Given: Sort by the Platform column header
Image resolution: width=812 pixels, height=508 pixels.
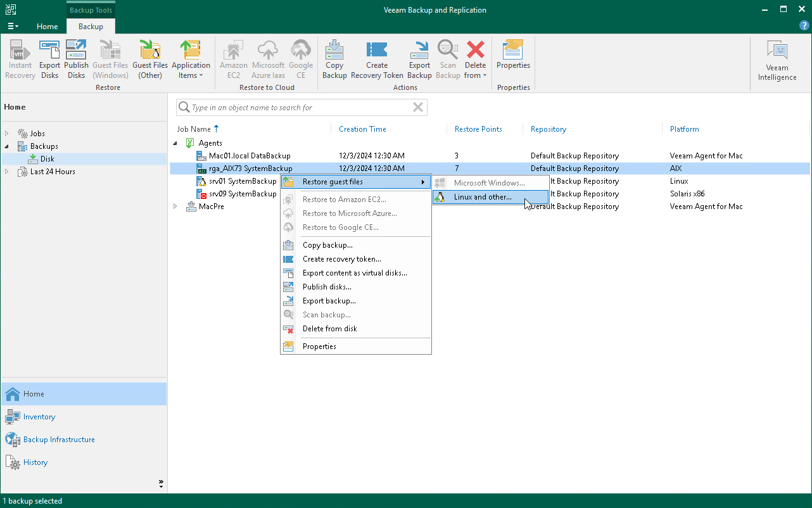Looking at the screenshot, I should 685,129.
